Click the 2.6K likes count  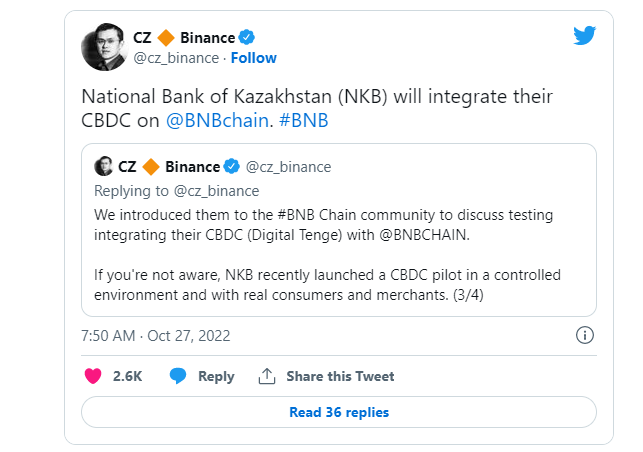127,376
